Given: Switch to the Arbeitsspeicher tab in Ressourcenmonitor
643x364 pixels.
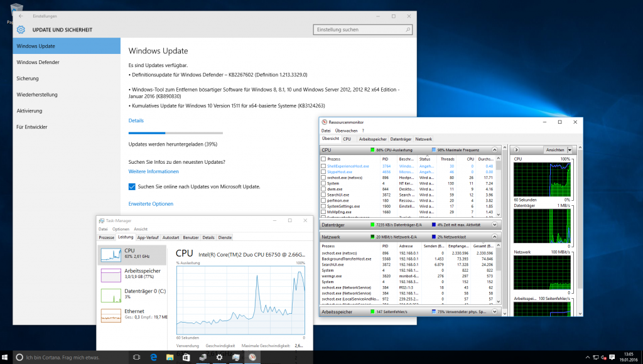Looking at the screenshot, I should point(373,139).
